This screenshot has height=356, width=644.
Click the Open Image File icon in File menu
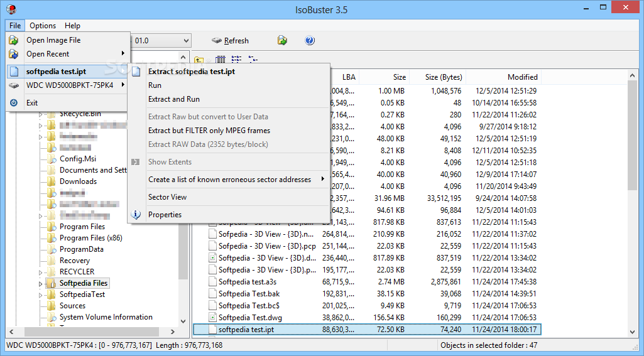point(14,40)
